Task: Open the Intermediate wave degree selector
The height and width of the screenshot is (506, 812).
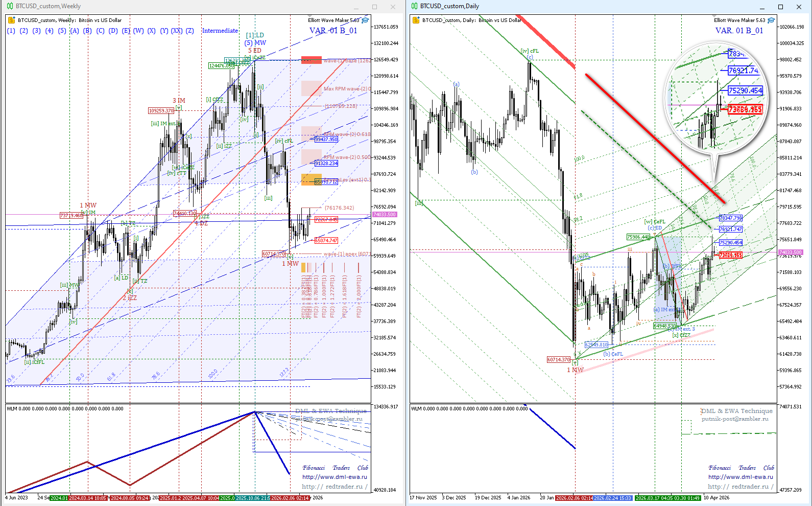Action: 220,31
